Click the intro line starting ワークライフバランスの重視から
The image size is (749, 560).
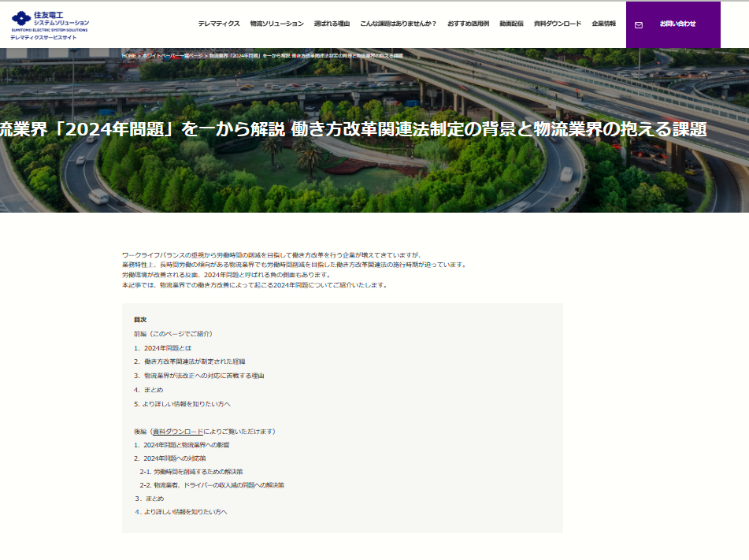(x=272, y=255)
